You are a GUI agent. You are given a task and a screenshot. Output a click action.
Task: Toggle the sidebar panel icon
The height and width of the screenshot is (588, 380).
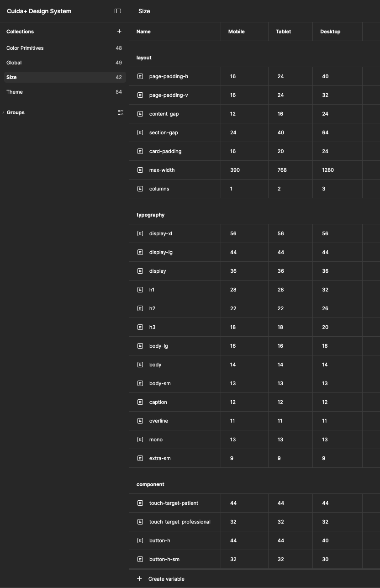click(118, 11)
